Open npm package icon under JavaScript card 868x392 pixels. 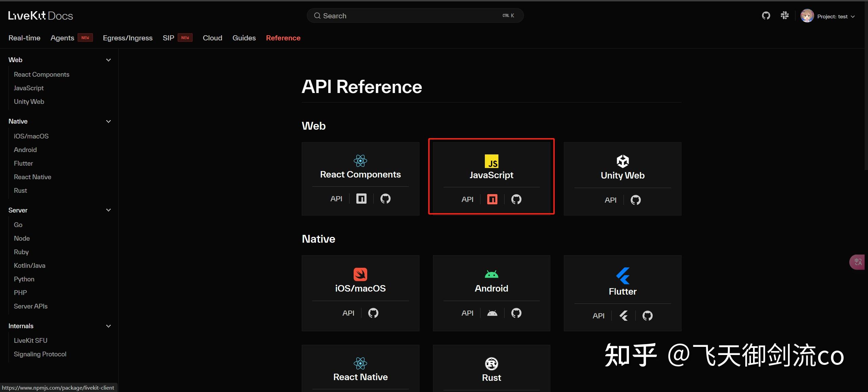[x=492, y=199]
